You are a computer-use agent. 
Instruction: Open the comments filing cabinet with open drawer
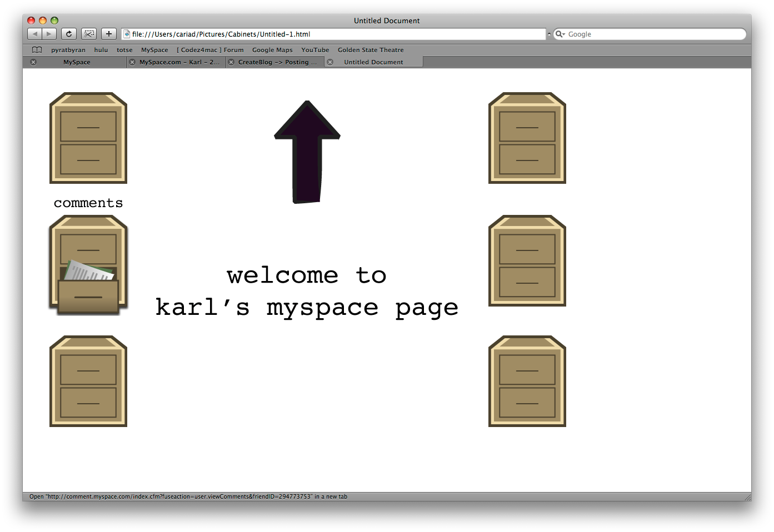(x=88, y=265)
